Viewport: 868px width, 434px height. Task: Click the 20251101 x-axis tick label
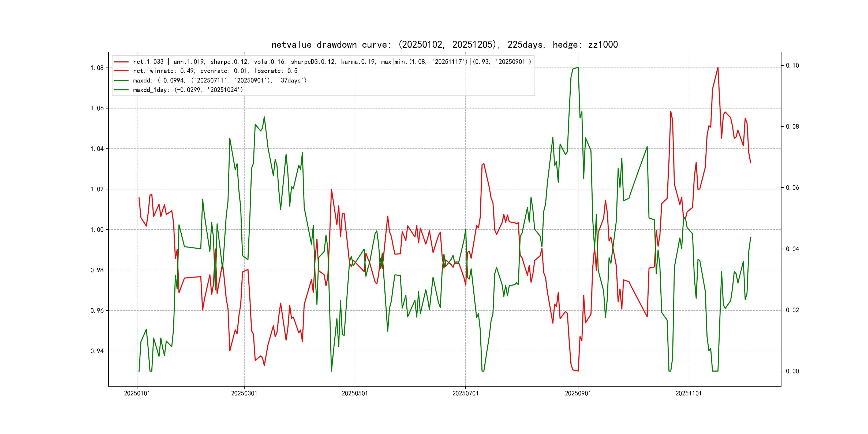[689, 393]
